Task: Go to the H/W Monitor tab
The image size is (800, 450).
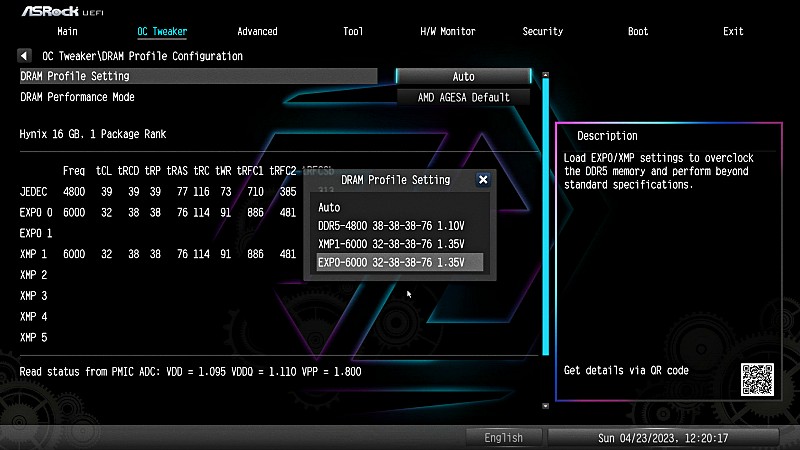Action: 447,32
